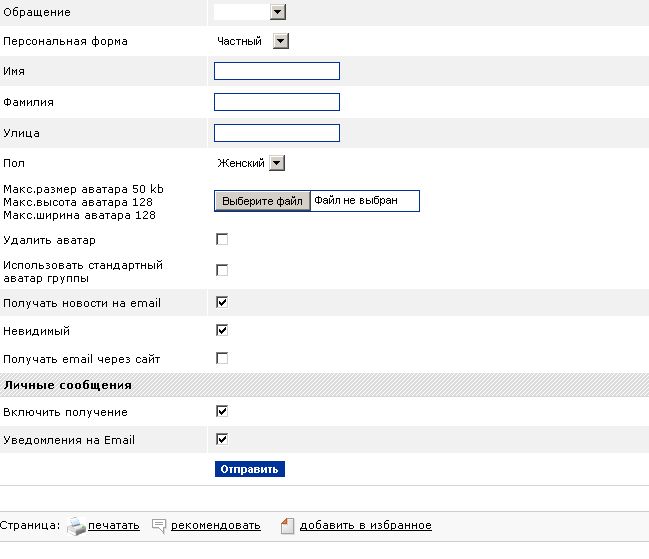
Task: Click the printer icon beside печатать
Action: click(x=76, y=526)
